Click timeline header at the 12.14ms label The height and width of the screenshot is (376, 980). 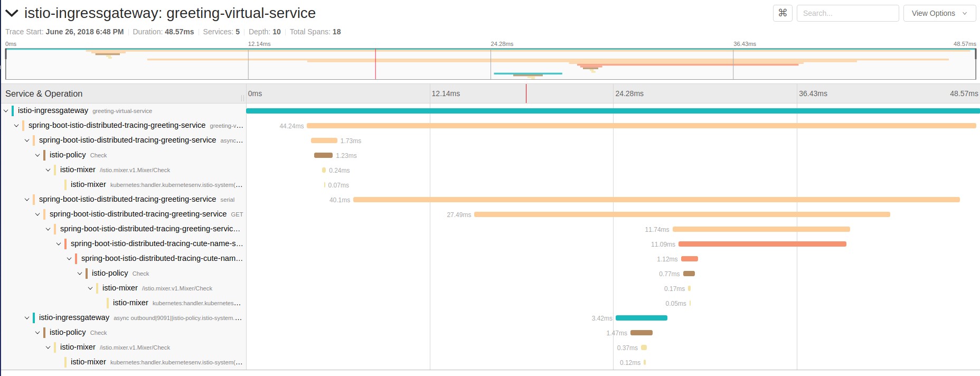446,93
